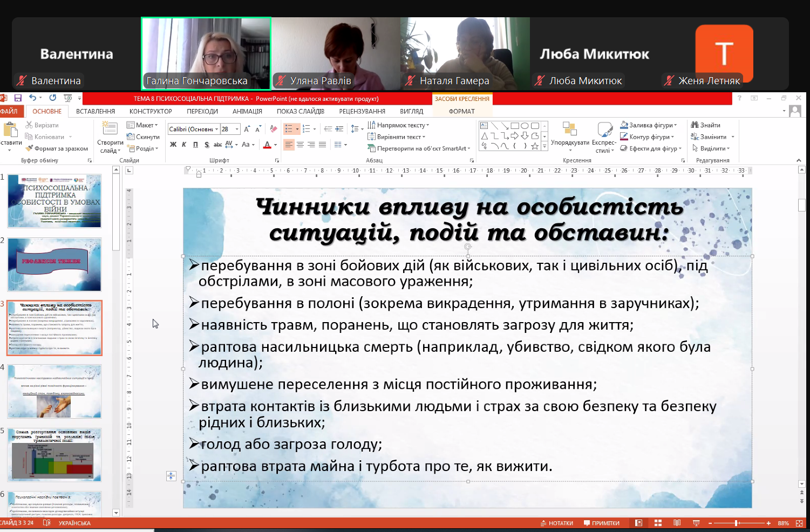
Task: Toggle underline (П) formatting
Action: coord(195,145)
